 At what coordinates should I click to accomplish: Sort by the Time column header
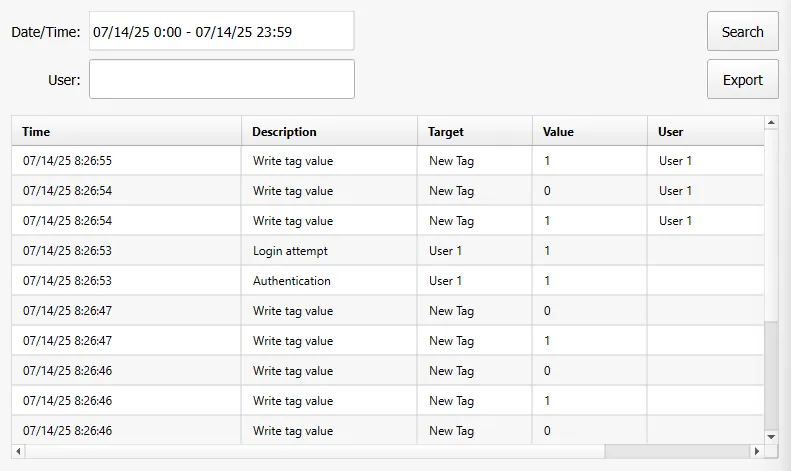(126, 131)
